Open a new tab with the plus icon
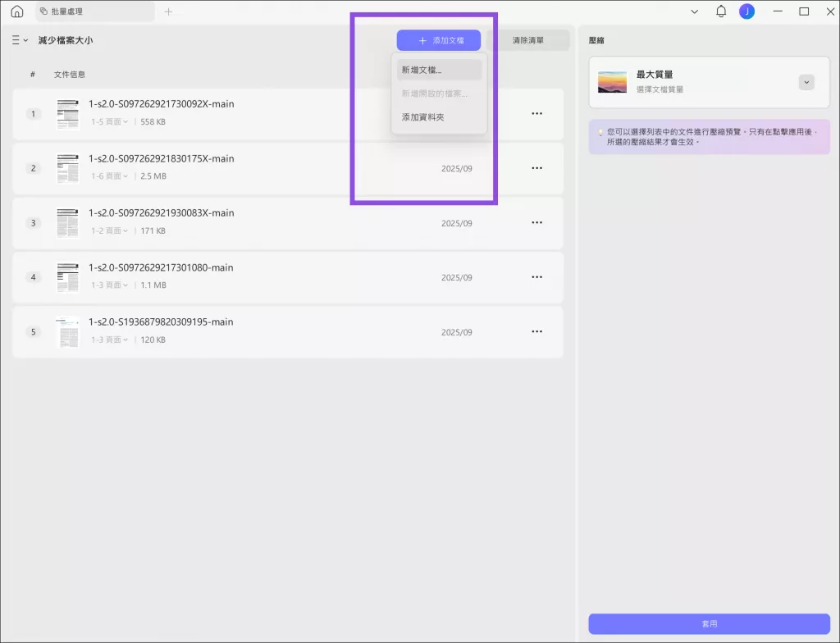 (168, 11)
